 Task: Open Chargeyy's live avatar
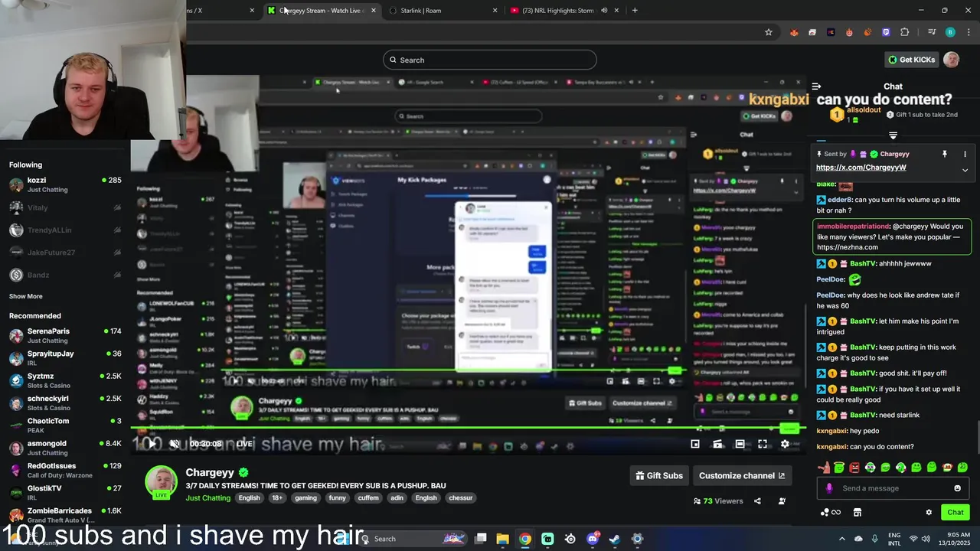(161, 482)
